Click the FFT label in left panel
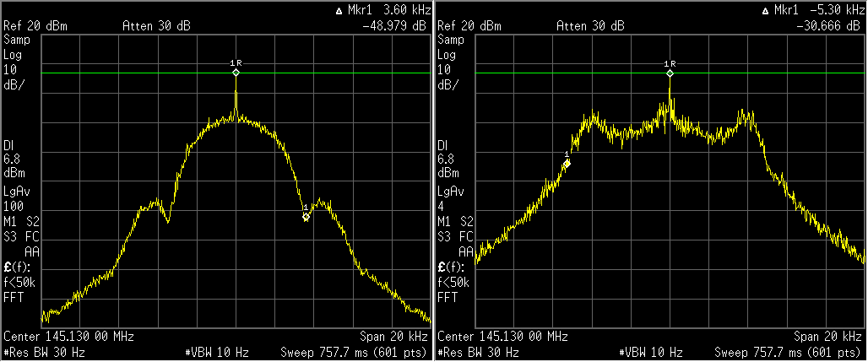This screenshot has height=362, width=868. (x=14, y=298)
